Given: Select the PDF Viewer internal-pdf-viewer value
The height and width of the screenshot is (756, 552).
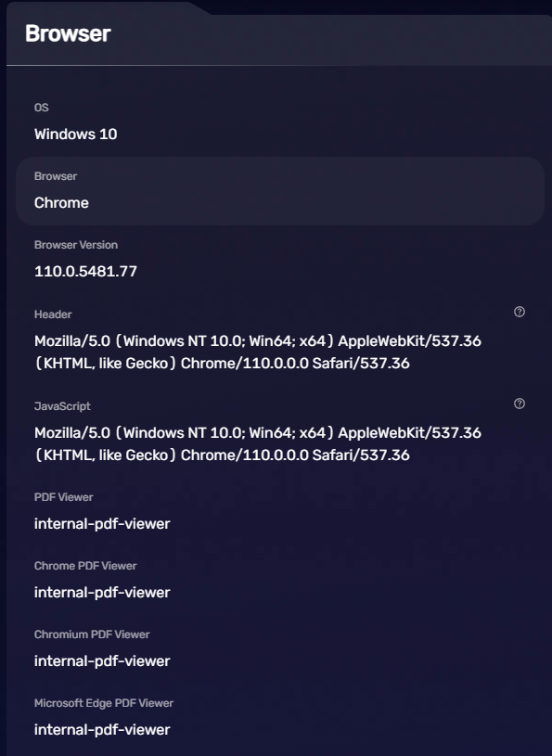Looking at the screenshot, I should pyautogui.click(x=104, y=522).
